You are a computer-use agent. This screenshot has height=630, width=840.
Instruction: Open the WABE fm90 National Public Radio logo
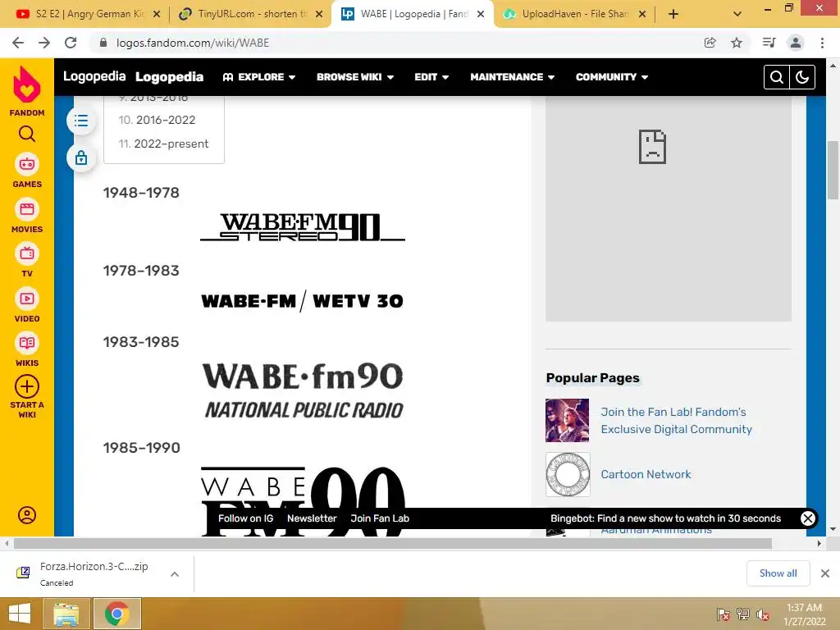[x=303, y=390]
